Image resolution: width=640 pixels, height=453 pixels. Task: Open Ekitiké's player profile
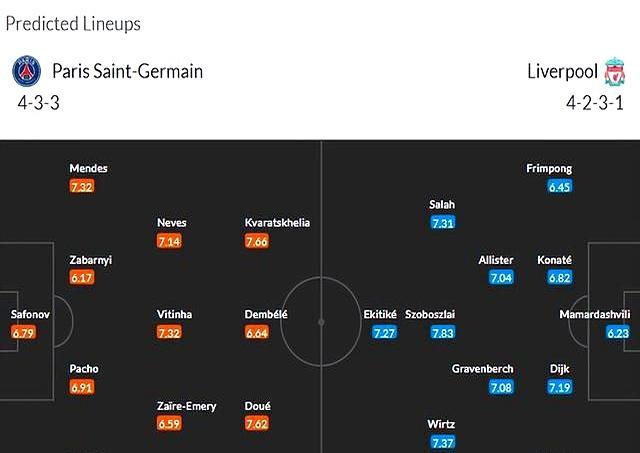point(380,314)
